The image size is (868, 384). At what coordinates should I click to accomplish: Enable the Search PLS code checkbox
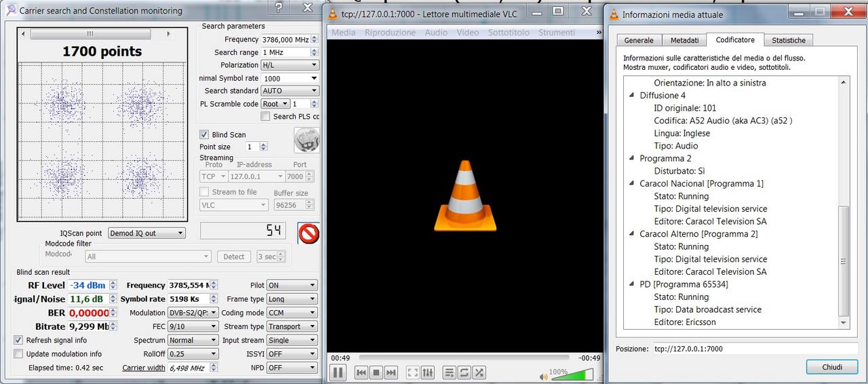pos(265,117)
